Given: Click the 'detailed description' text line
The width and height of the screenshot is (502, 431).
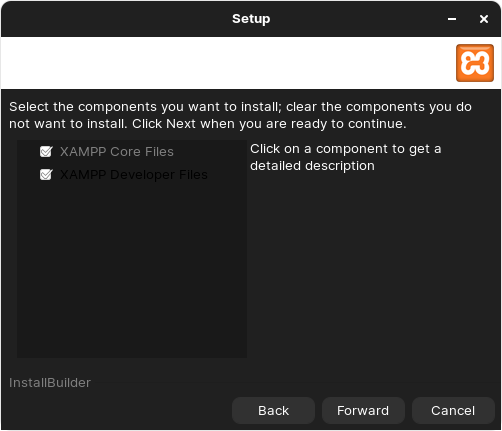Looking at the screenshot, I should click(312, 166).
